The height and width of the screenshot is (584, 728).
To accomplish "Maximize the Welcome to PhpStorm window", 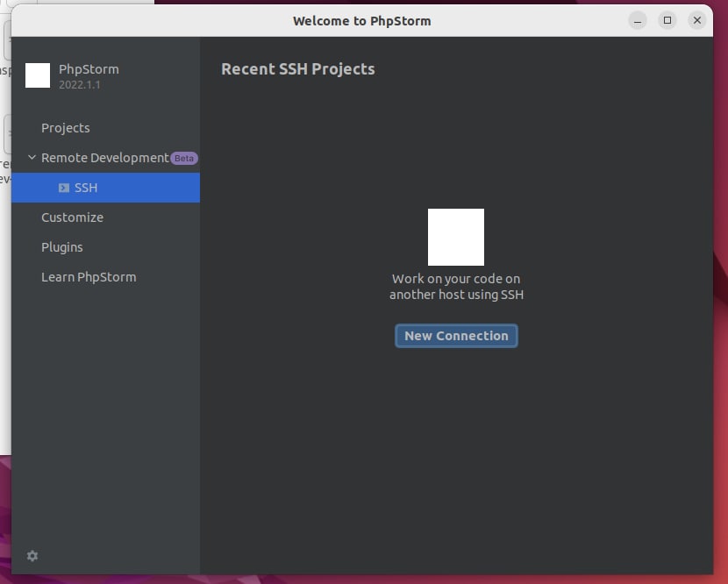I will point(667,20).
